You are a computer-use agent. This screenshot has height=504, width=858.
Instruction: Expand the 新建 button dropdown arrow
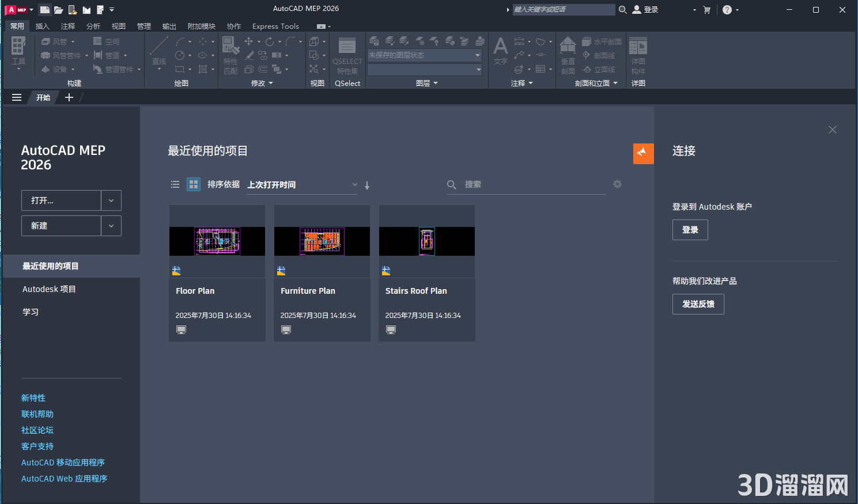click(111, 226)
